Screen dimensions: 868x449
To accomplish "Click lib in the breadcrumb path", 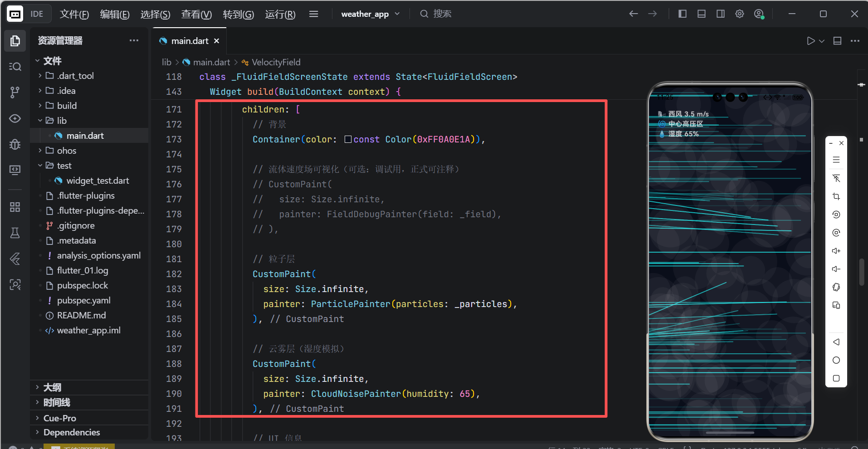I will (x=167, y=62).
